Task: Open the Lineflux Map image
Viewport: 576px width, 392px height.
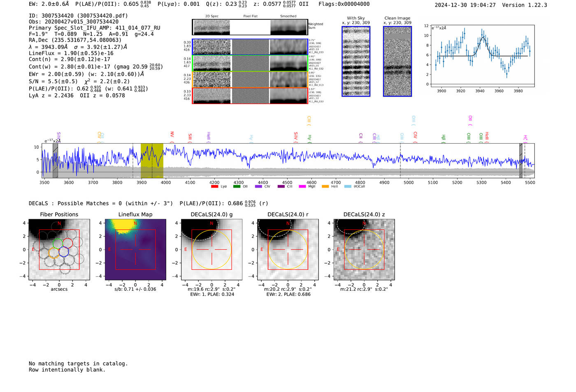Action: 135,250
